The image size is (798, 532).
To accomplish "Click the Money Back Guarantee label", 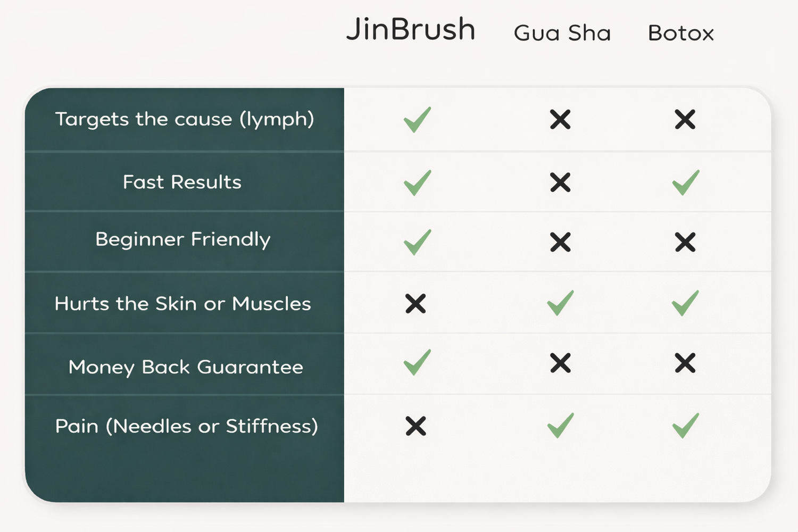I will tap(186, 367).
